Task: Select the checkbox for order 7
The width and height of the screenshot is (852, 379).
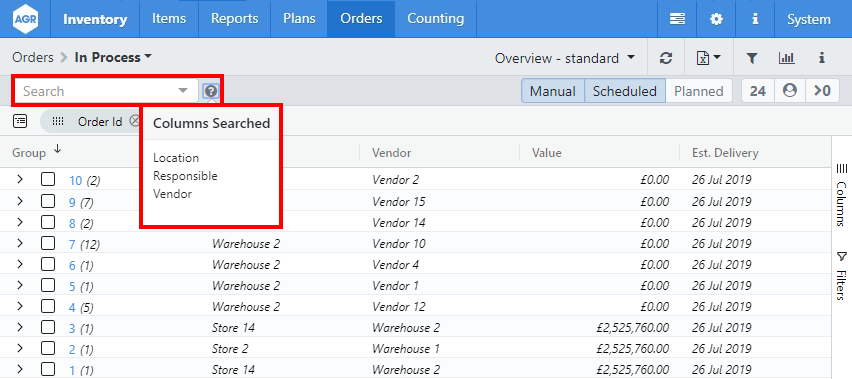Action: (48, 243)
